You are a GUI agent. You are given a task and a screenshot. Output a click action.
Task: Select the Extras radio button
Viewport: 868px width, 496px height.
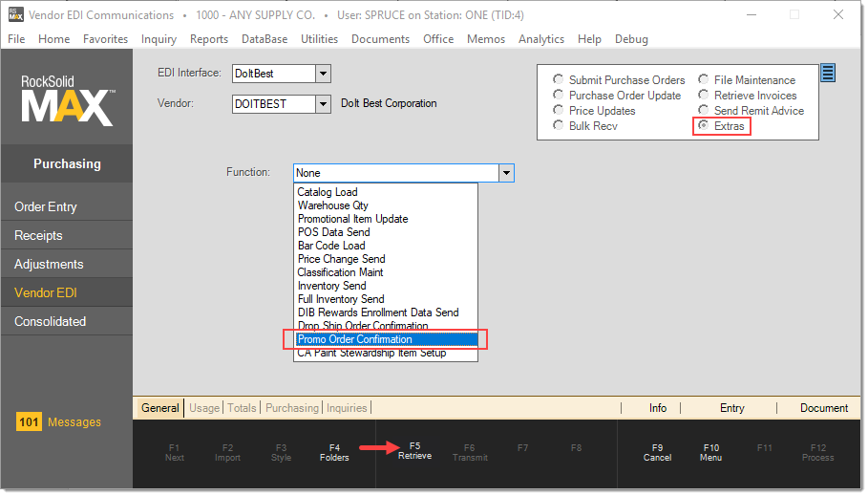click(x=705, y=126)
